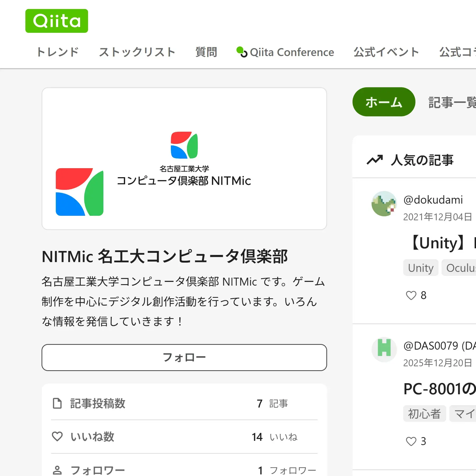Open the ストックリスト menu item
This screenshot has width=476, height=476.
point(137,52)
